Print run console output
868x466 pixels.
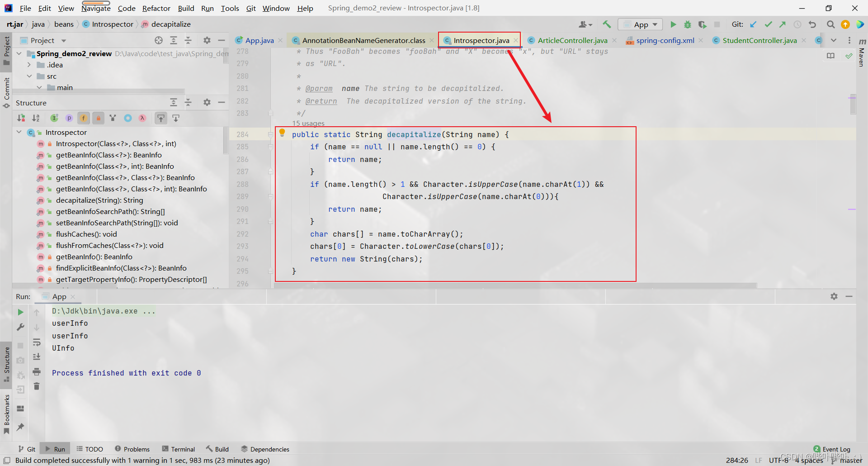(x=37, y=372)
